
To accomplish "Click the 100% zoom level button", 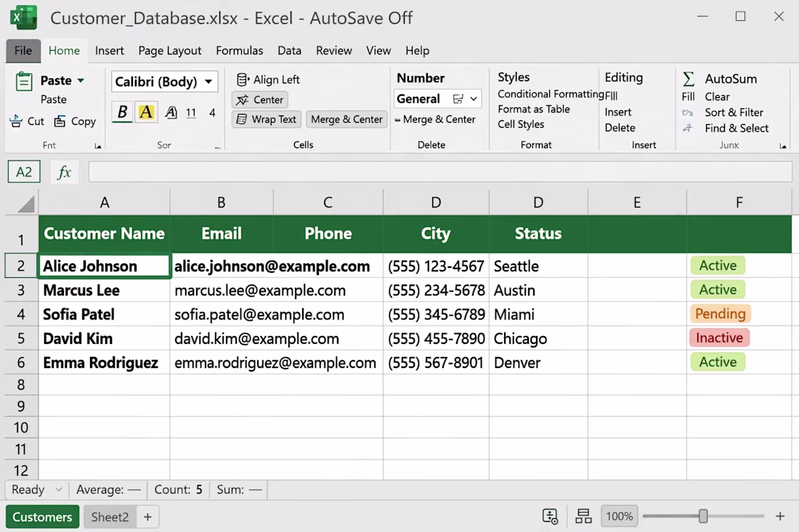I will point(619,516).
